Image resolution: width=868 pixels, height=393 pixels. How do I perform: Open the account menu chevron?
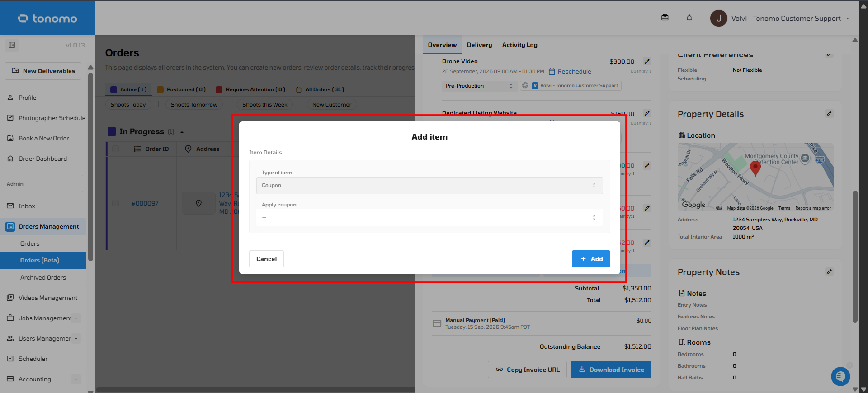[x=848, y=19]
